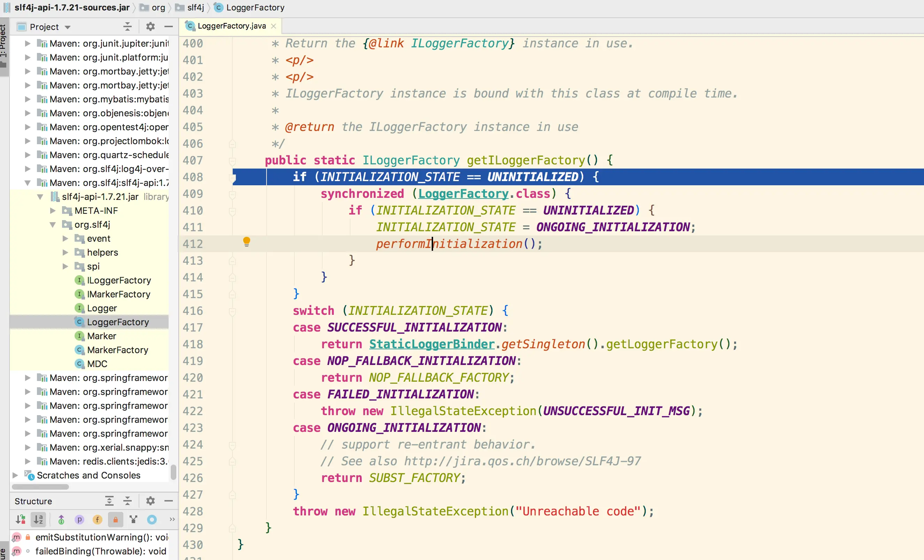Expand the spi package
This screenshot has width=924, height=560.
click(65, 266)
